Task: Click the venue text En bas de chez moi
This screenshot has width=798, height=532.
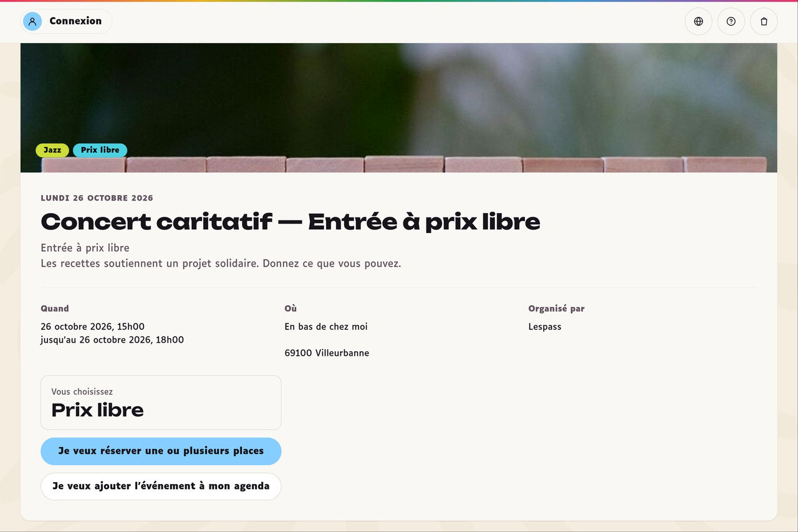Action: (x=326, y=326)
